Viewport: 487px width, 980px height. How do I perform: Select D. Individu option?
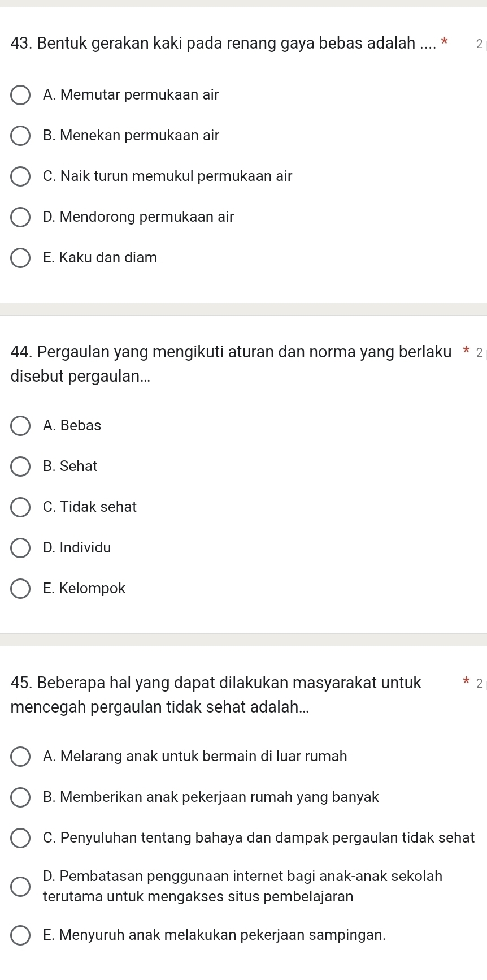coord(21,548)
